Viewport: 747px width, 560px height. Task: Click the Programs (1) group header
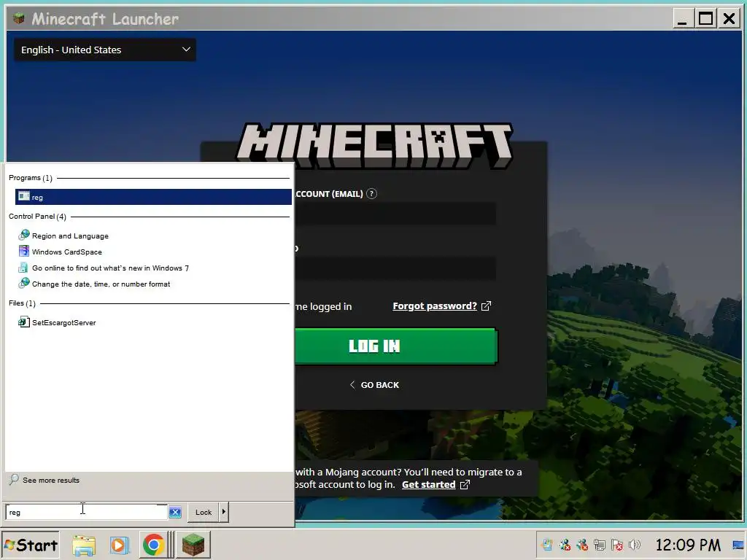[x=31, y=178]
